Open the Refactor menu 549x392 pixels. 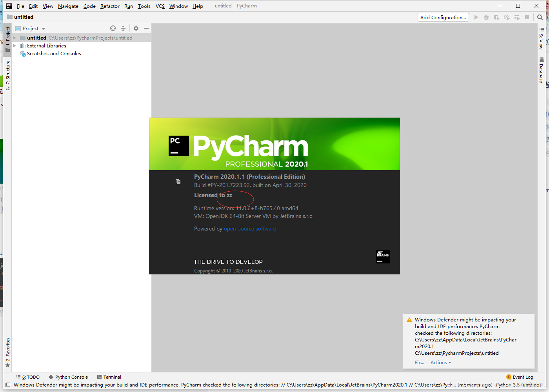[x=110, y=6]
